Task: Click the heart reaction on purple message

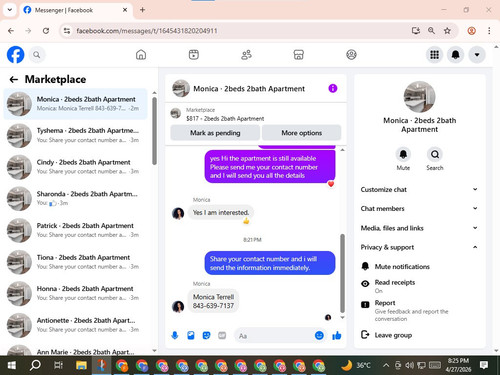Action: pyautogui.click(x=331, y=184)
